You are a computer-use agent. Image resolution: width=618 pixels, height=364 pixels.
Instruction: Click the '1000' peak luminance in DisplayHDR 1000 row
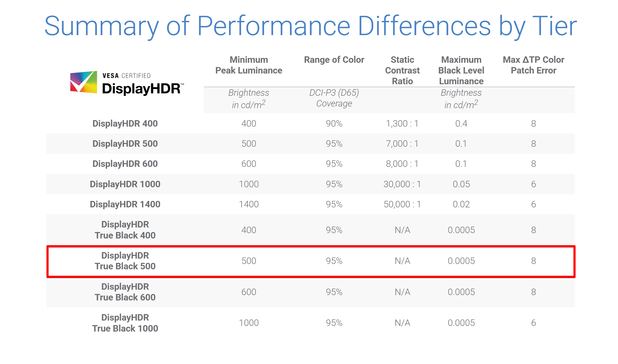(x=249, y=184)
